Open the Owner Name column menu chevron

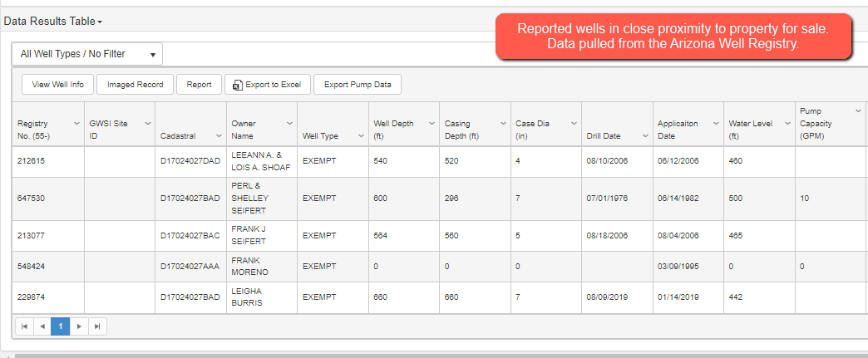(x=289, y=124)
